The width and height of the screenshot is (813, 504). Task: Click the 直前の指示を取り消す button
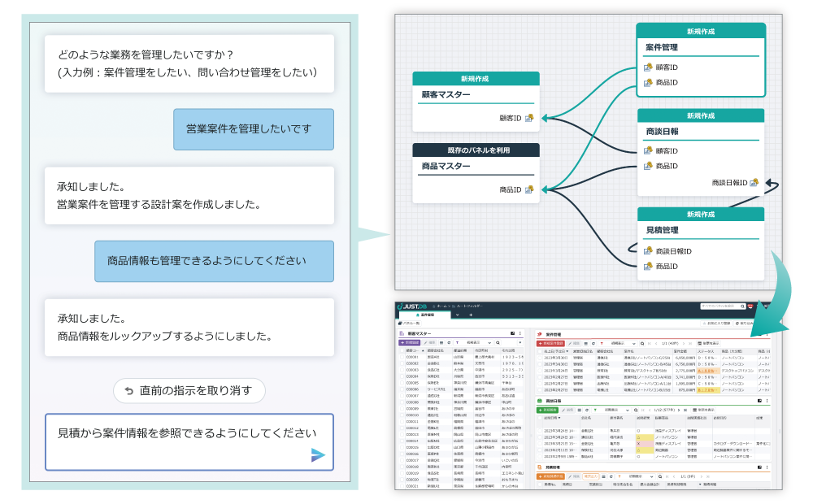pyautogui.click(x=189, y=391)
